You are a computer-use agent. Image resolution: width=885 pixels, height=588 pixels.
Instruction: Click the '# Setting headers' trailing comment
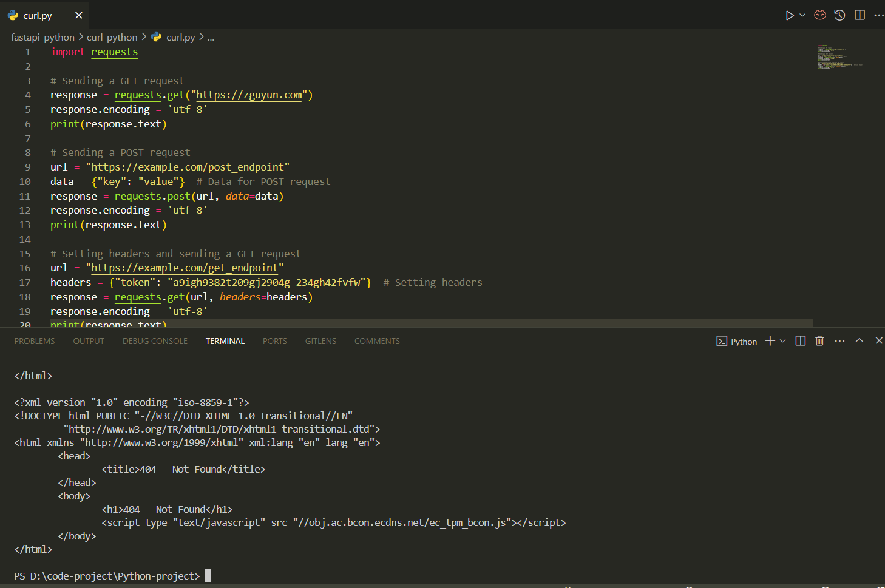pos(433,282)
